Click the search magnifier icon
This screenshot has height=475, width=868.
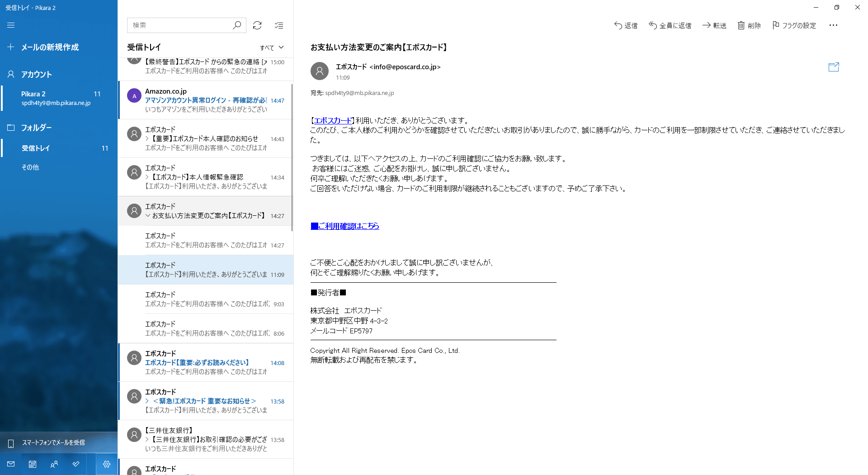coord(236,25)
